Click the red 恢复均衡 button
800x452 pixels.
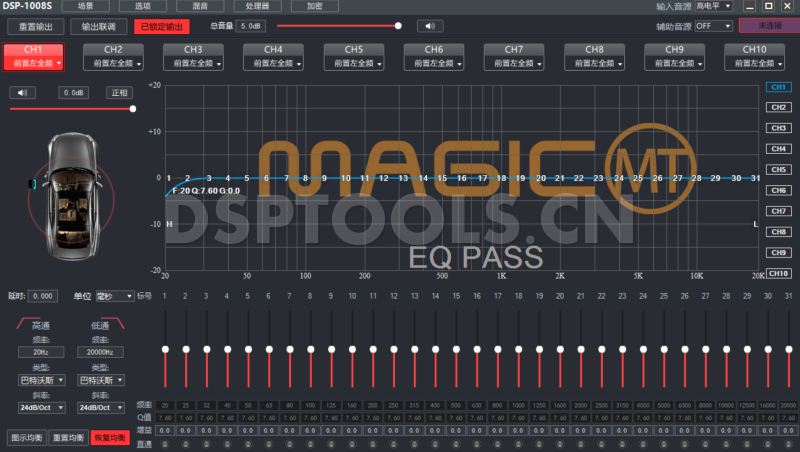click(110, 438)
